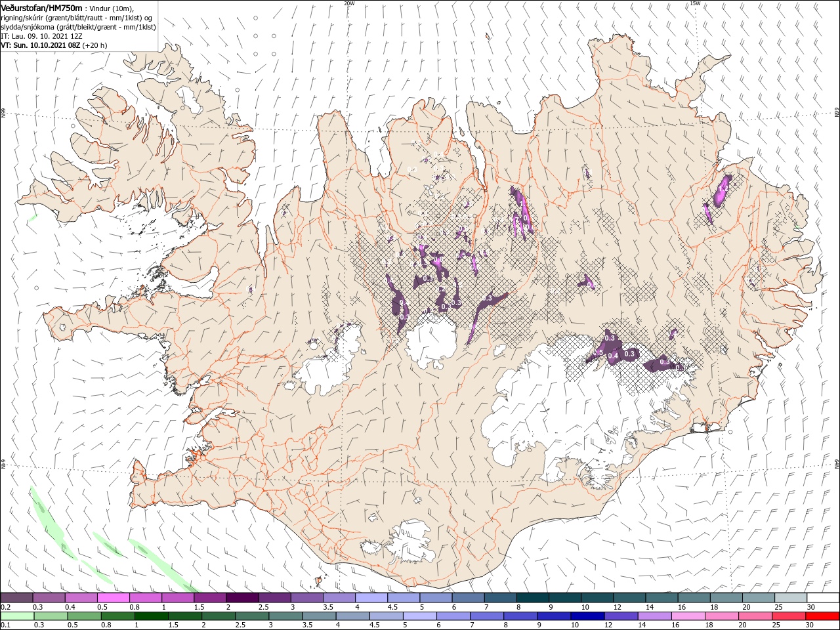Select the darkest green 1 rain swatch
Screen dimensions: 840x630
[x=152, y=616]
